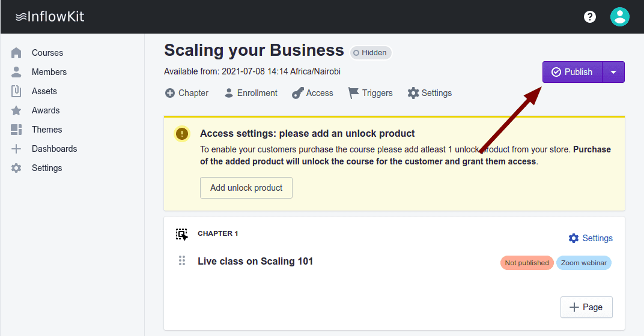This screenshot has width=644, height=336.
Task: Click the Chapter 1 selection icon
Action: click(181, 234)
